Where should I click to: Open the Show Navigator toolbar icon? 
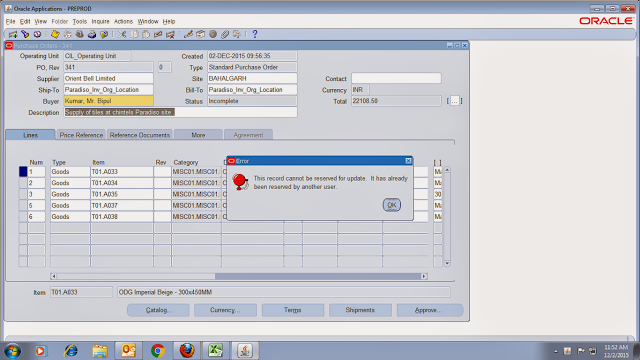click(38, 34)
